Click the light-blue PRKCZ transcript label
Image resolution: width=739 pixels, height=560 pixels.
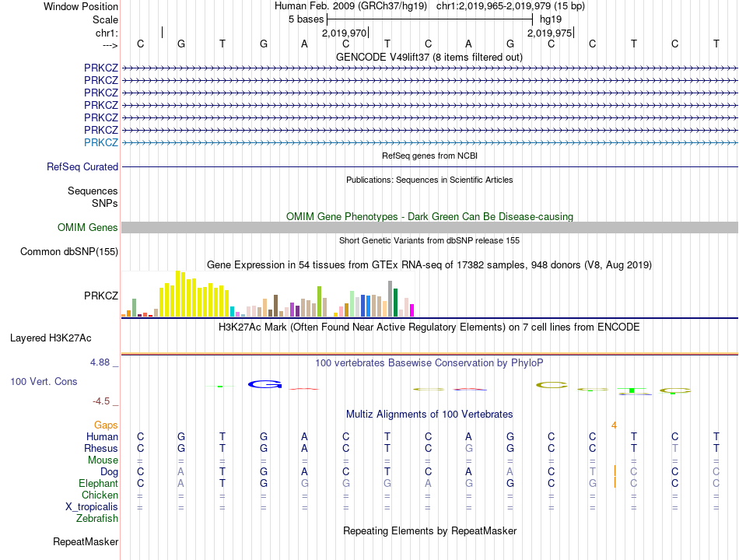(x=101, y=142)
